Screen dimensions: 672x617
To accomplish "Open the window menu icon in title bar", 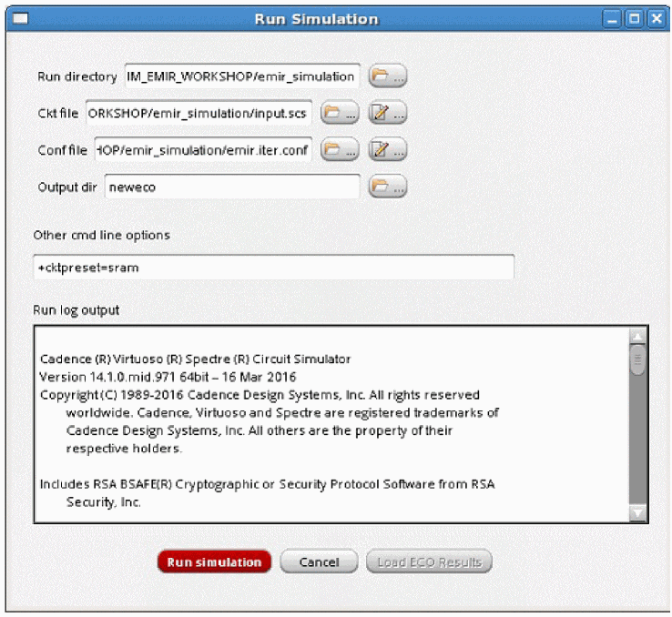I will [20, 19].
